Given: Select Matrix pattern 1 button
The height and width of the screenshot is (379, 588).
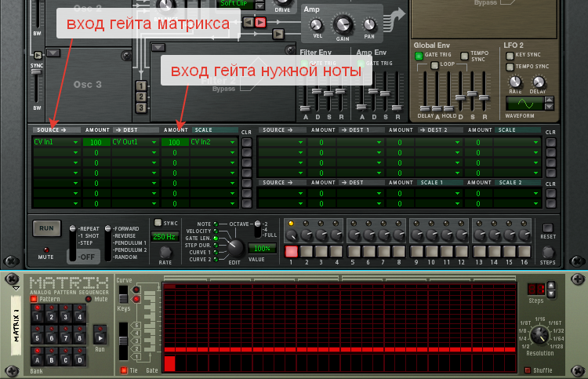Looking at the screenshot, I should [x=37, y=313].
